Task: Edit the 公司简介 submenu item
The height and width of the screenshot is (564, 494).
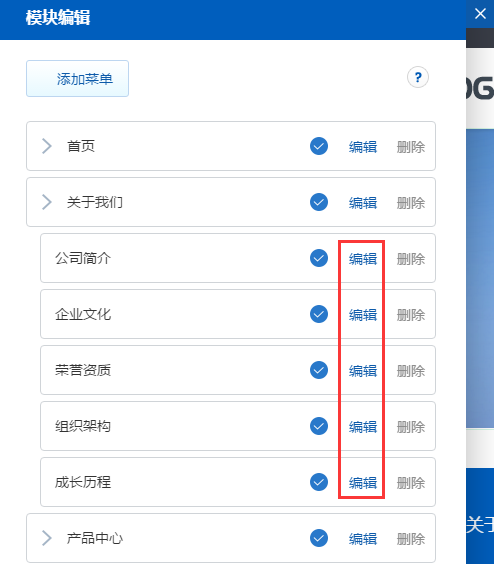Action: (x=363, y=259)
